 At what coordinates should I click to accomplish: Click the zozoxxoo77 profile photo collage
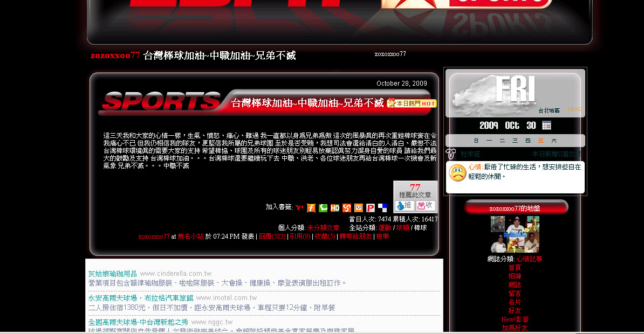pos(515,234)
